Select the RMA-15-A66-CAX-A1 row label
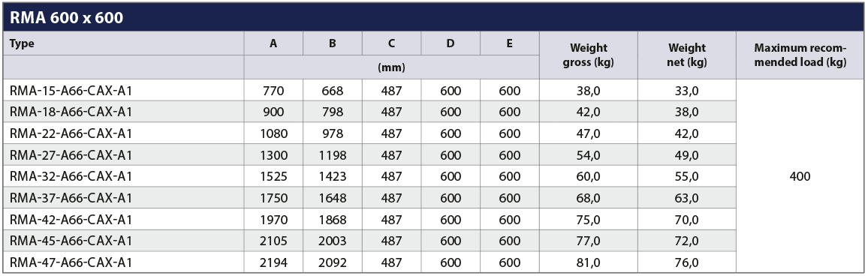The height and width of the screenshot is (276, 868). coord(71,91)
